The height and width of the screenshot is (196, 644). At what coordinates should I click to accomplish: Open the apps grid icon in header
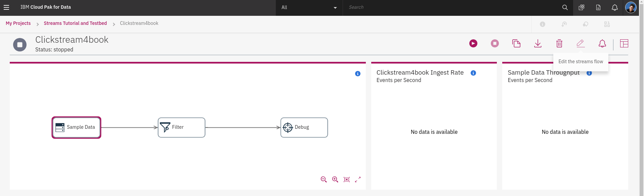point(582,7)
